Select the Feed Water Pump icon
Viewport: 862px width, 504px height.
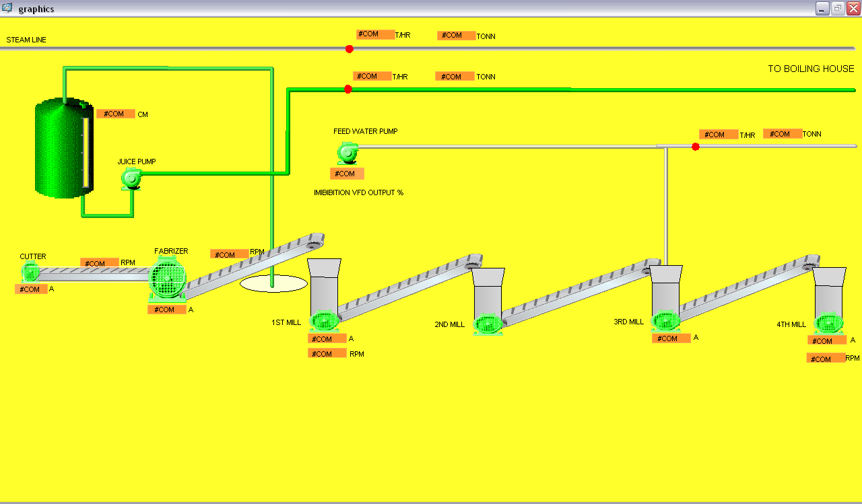[347, 153]
